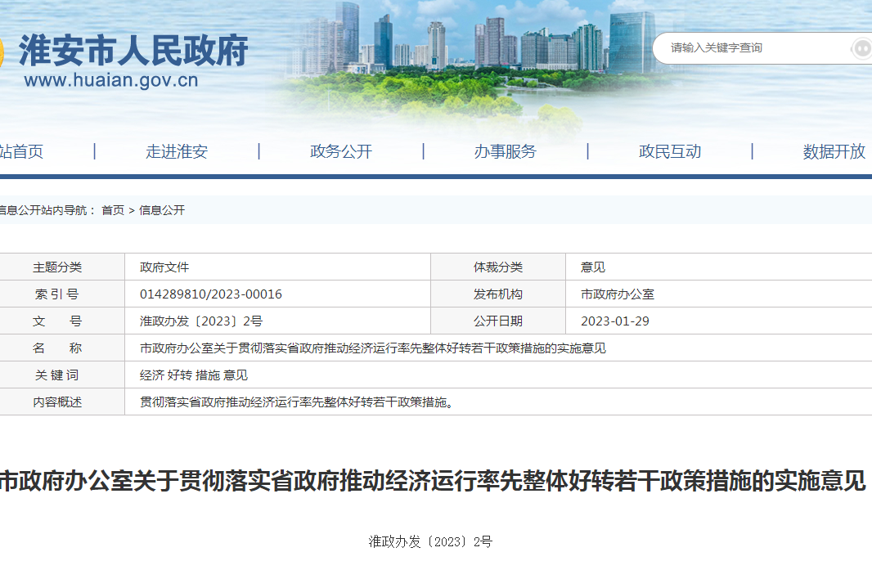Click index number 014289810/2023-00016
Viewport: 872px width, 588px height.
[x=211, y=294]
